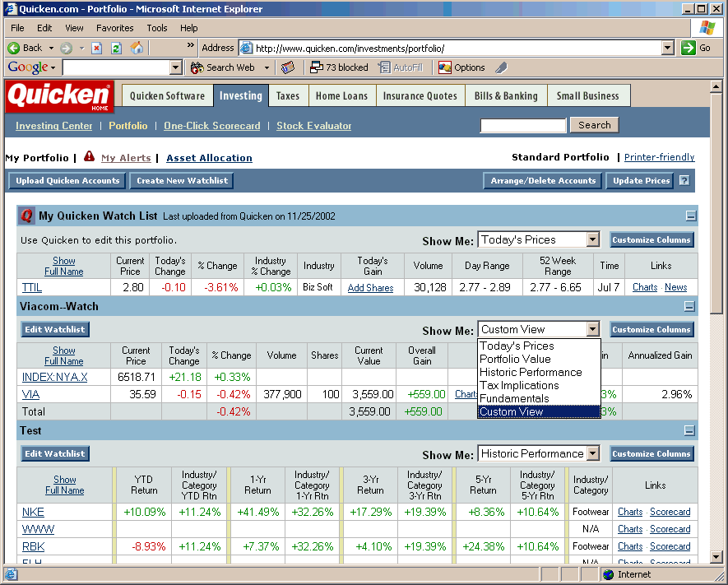The height and width of the screenshot is (585, 728).
Task: Click the browser Home icon
Action: (137, 48)
